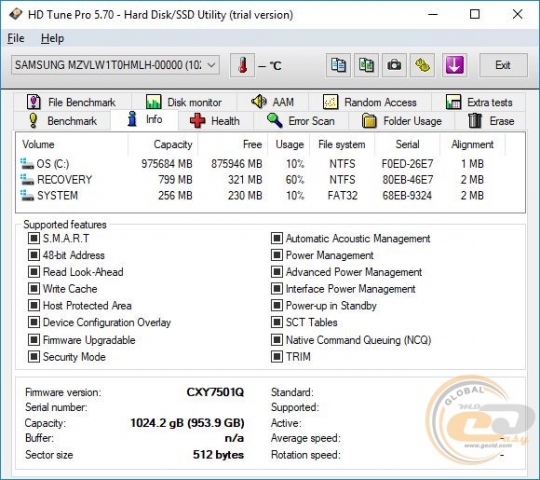Maximize the HD Tune Pro window
540x480 pixels.
coord(475,14)
